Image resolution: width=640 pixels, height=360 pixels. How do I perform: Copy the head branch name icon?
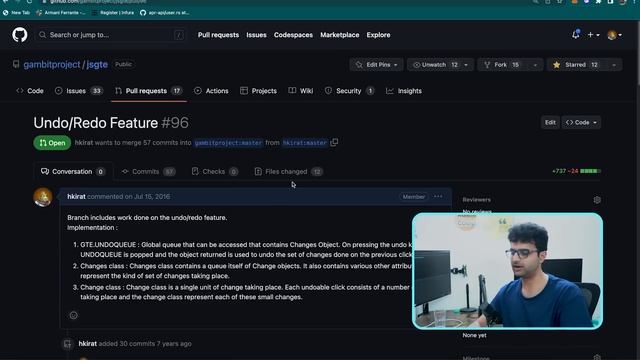[334, 142]
